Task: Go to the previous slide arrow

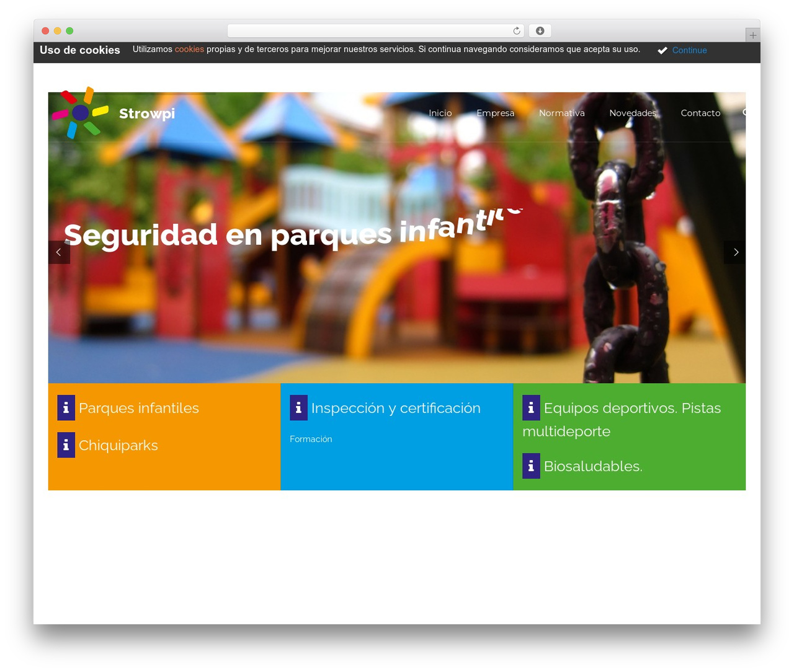Action: (x=59, y=252)
